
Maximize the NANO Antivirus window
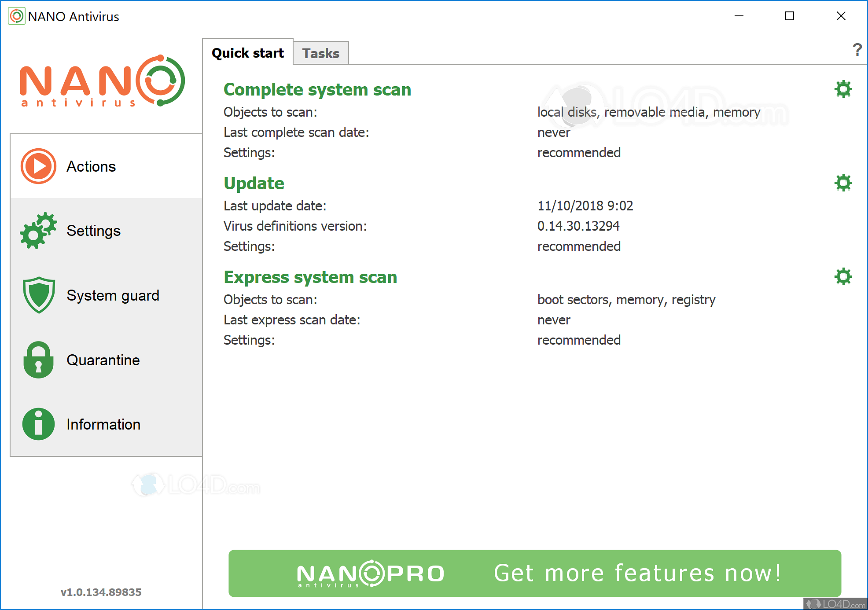[x=790, y=16]
